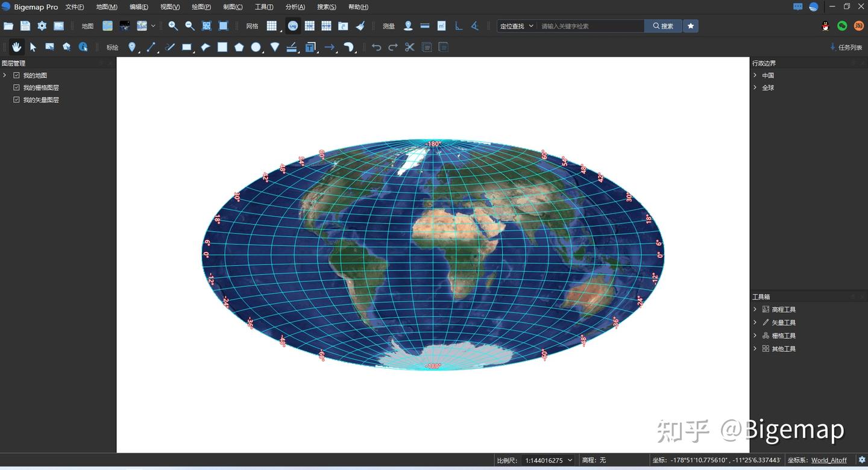Activate the identify info tool
This screenshot has height=470, width=868.
(83, 47)
